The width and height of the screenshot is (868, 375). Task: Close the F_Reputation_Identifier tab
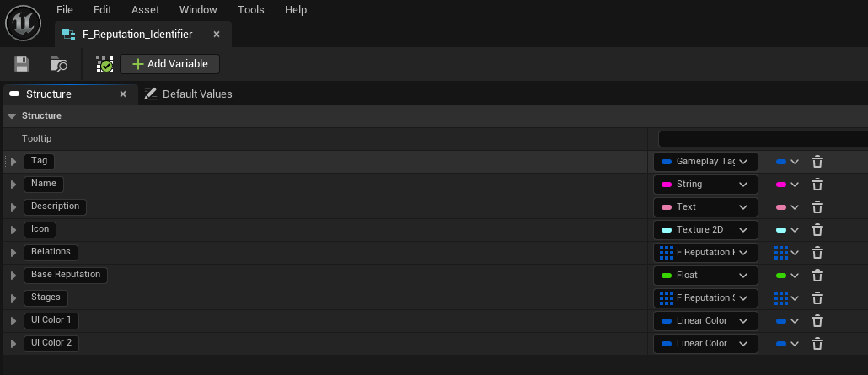click(x=217, y=35)
